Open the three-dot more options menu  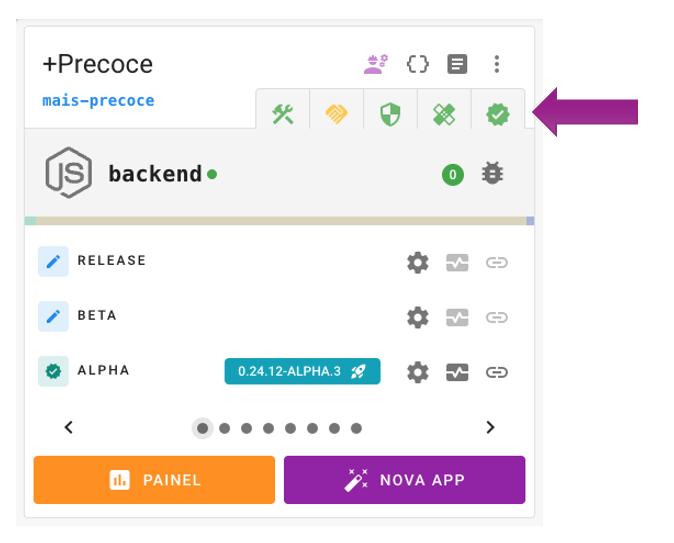(496, 64)
